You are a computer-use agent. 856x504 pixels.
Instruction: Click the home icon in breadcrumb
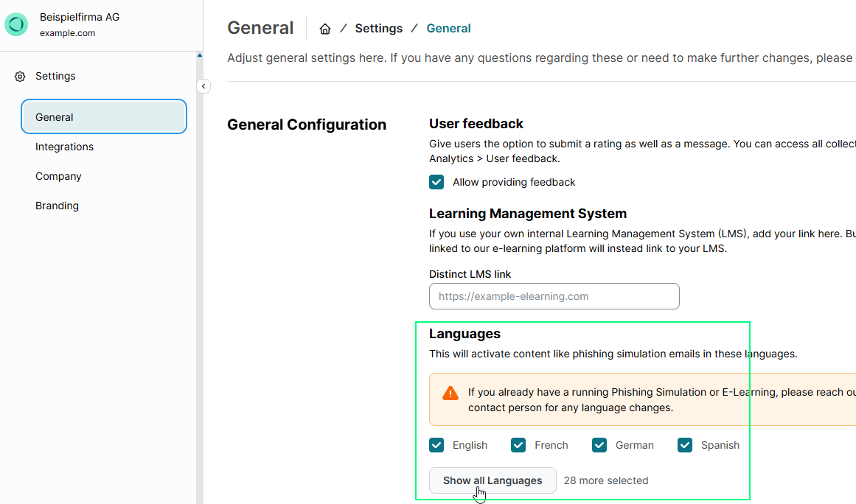325,29
